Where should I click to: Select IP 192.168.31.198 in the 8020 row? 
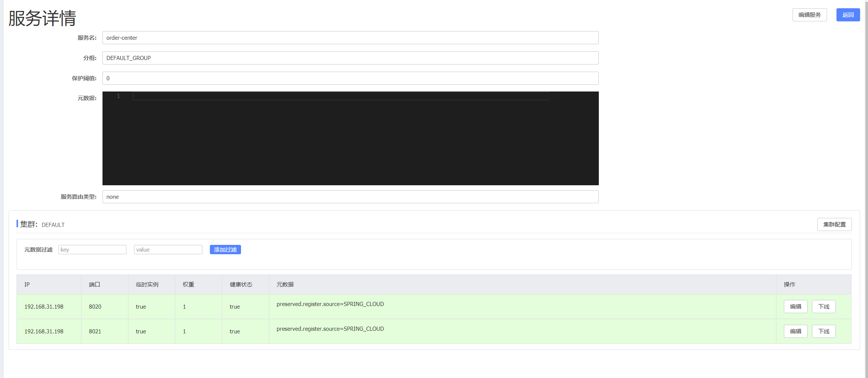(44, 307)
